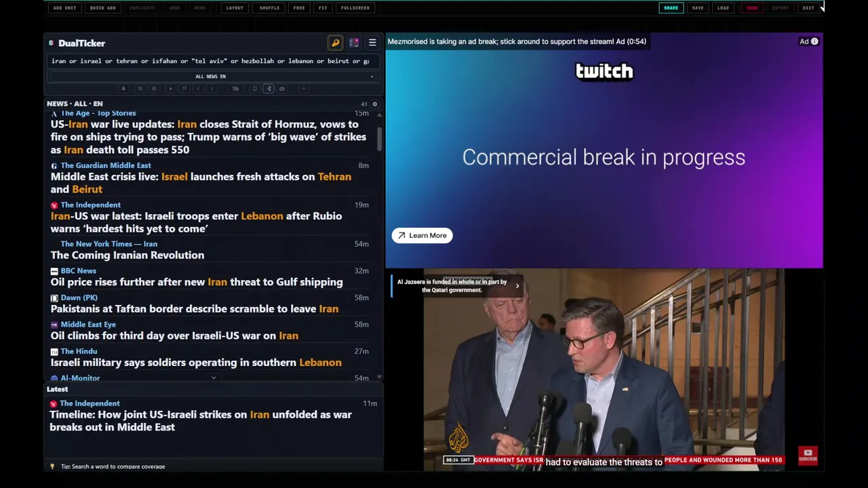Click the 'NEWS · ALL · EN' panel title
The image size is (868, 488).
[75, 104]
